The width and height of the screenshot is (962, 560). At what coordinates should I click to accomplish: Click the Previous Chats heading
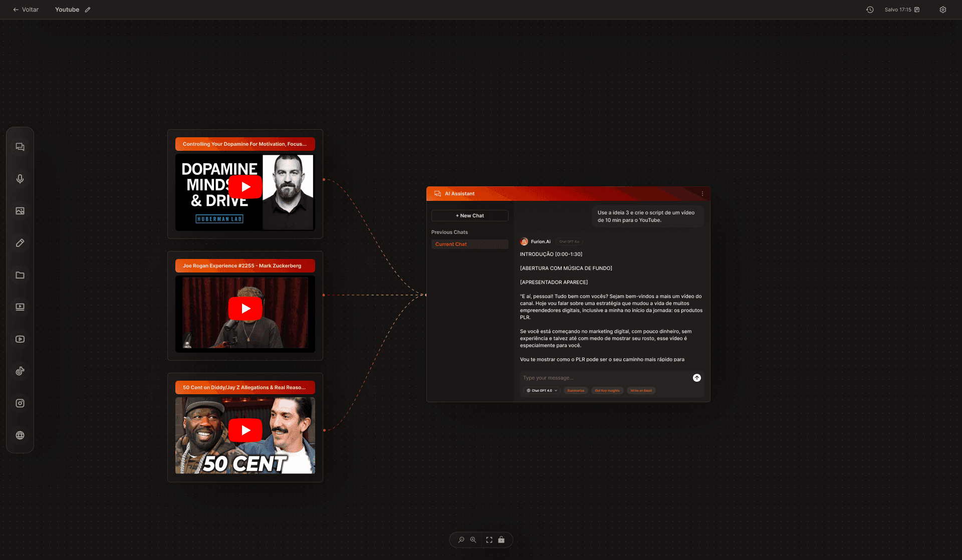pyautogui.click(x=449, y=232)
